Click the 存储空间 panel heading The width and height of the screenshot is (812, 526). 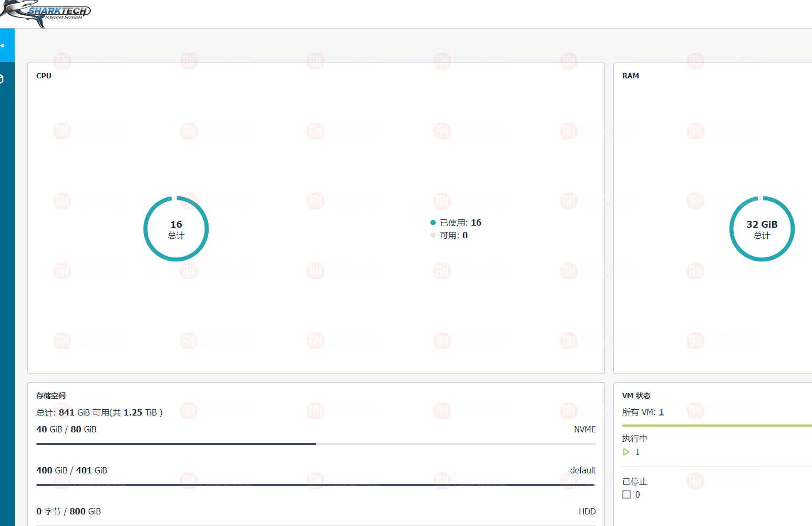click(51, 396)
